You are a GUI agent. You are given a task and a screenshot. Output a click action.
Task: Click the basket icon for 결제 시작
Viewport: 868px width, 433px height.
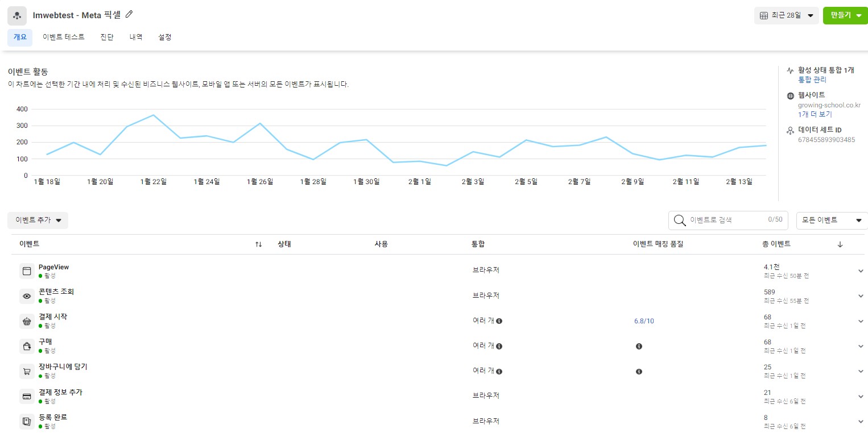click(27, 321)
